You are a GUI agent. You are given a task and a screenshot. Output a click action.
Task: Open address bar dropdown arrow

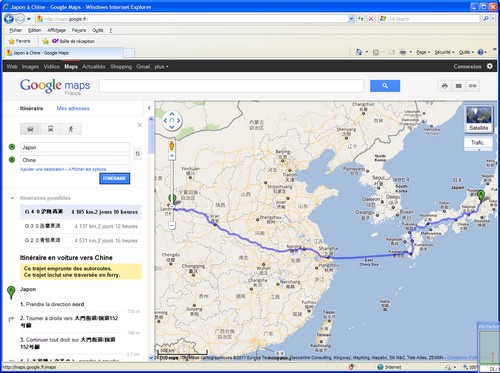tap(351, 19)
